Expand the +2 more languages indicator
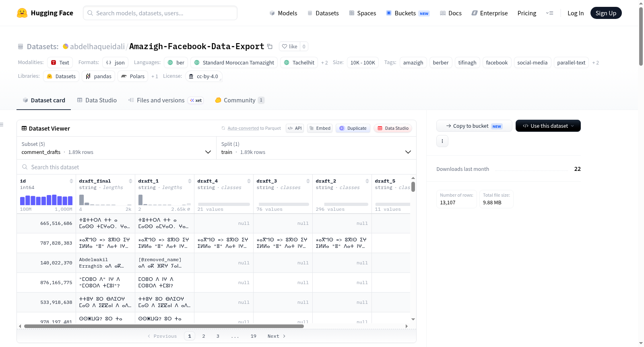The image size is (644, 347). coord(324,62)
